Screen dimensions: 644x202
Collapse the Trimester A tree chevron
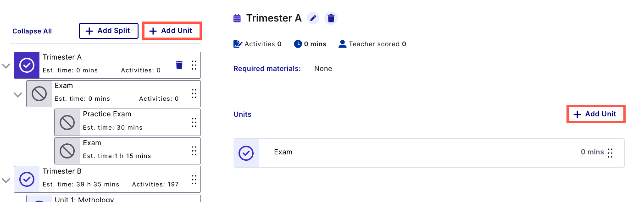point(6,66)
